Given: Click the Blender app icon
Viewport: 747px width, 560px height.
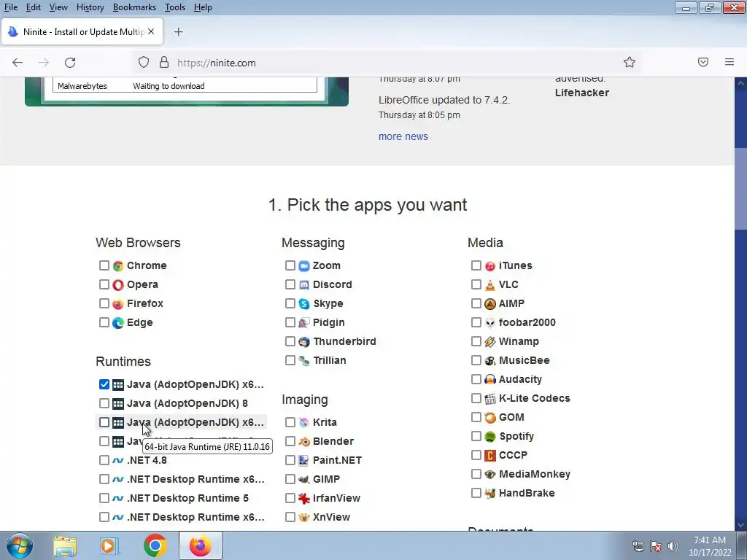Looking at the screenshot, I should click(x=304, y=441).
